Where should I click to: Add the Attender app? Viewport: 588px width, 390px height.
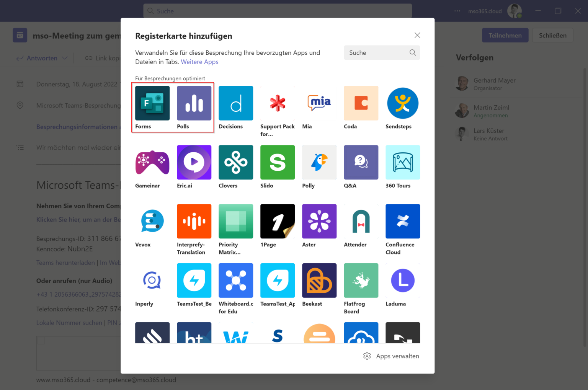pyautogui.click(x=361, y=221)
